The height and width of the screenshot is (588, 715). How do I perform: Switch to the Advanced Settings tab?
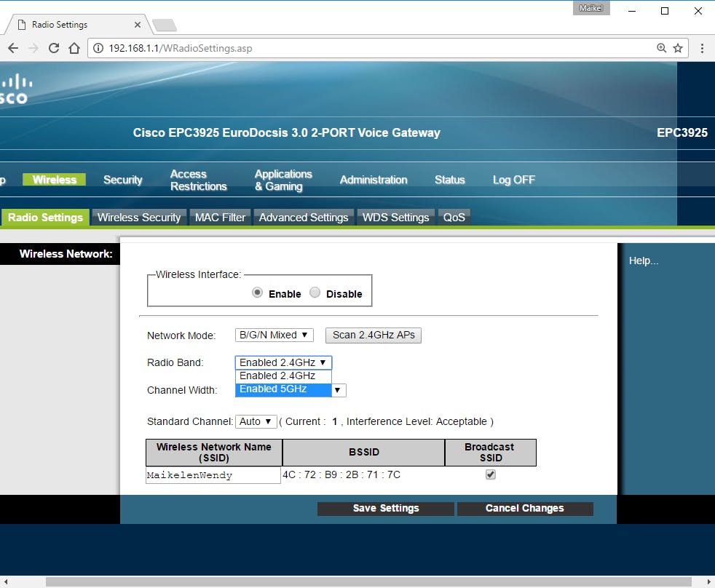pyautogui.click(x=304, y=218)
